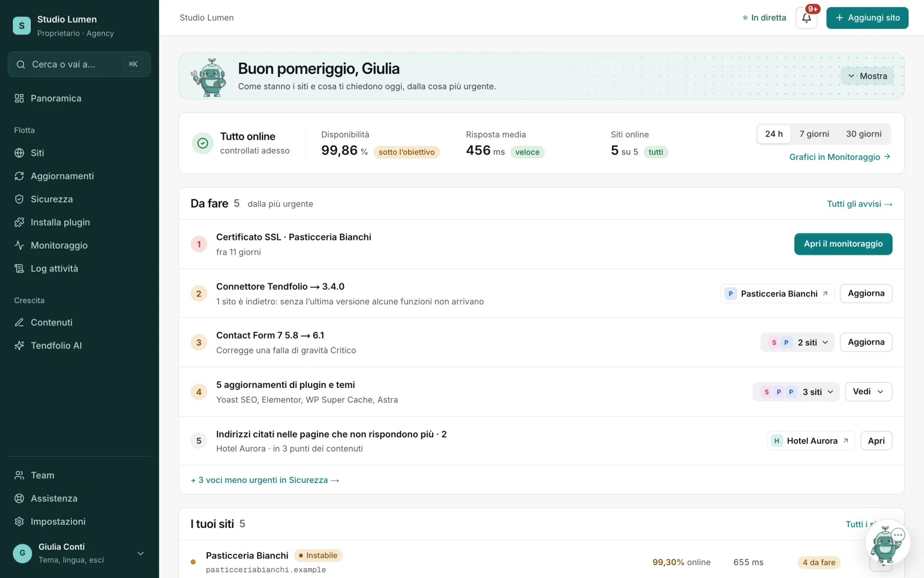
Task: Open 3 voci meno urgenti link
Action: 265,480
